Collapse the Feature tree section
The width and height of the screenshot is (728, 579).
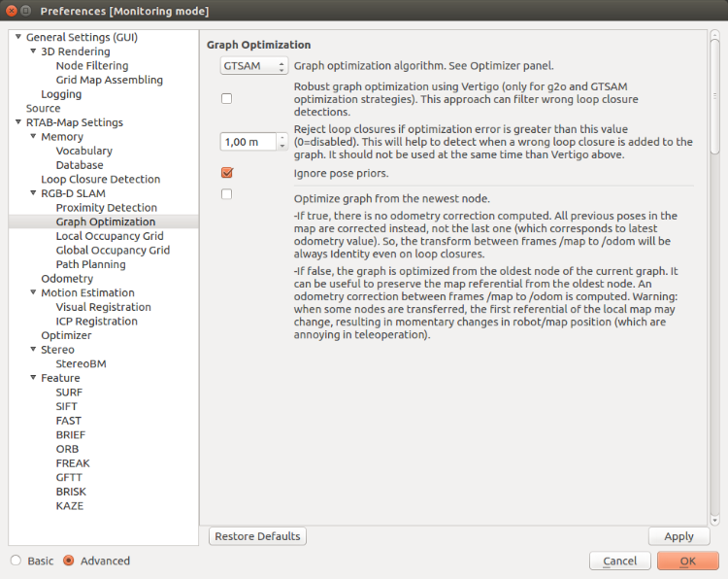pos(32,378)
